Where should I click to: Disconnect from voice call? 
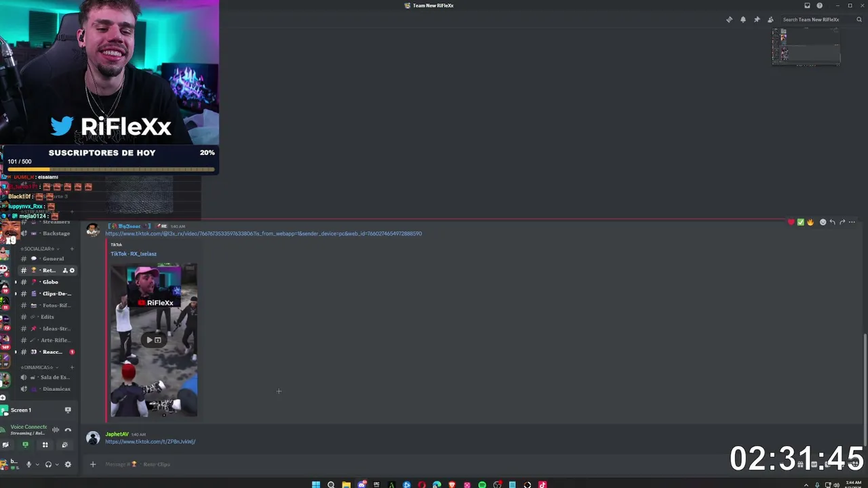pyautogui.click(x=68, y=430)
